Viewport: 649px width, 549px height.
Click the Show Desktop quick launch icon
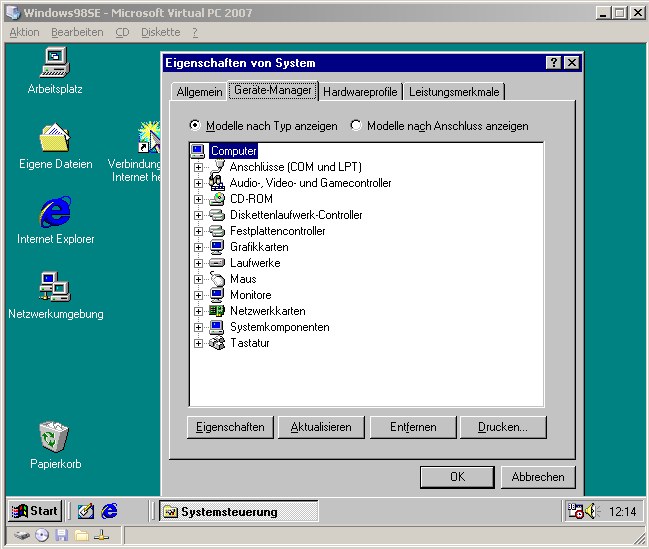(86, 511)
